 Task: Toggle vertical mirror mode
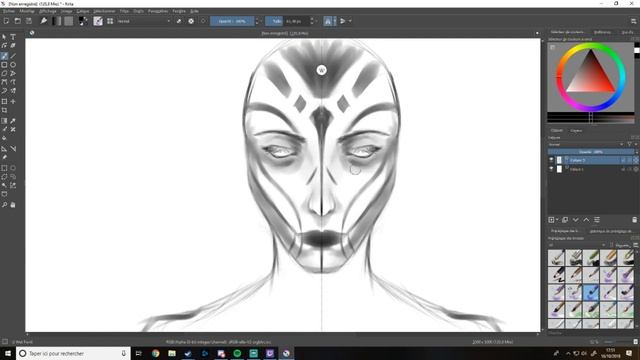tap(342, 21)
